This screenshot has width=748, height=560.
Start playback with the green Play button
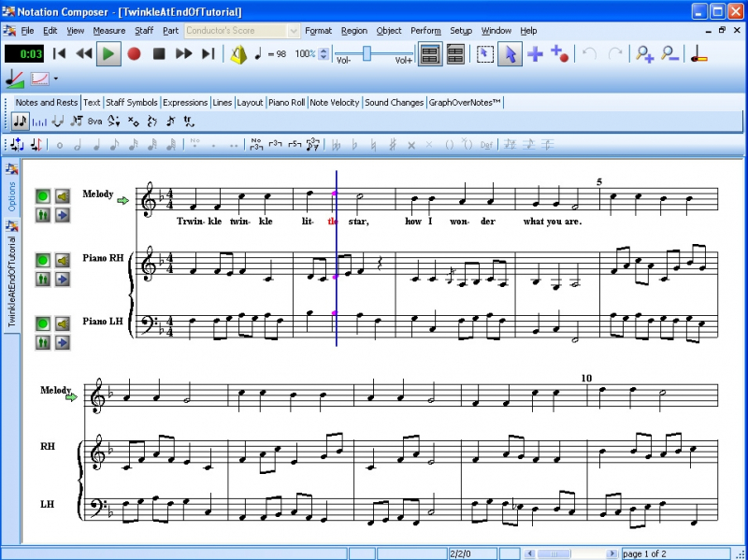108,54
